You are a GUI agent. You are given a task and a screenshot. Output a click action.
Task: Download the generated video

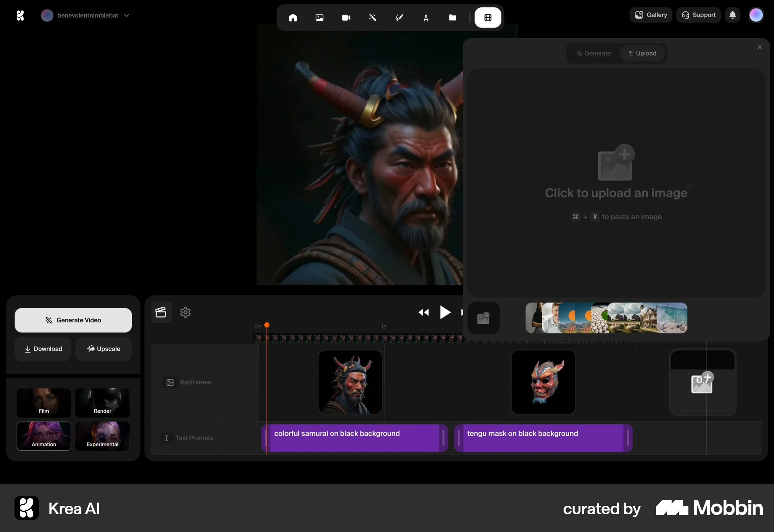point(43,349)
